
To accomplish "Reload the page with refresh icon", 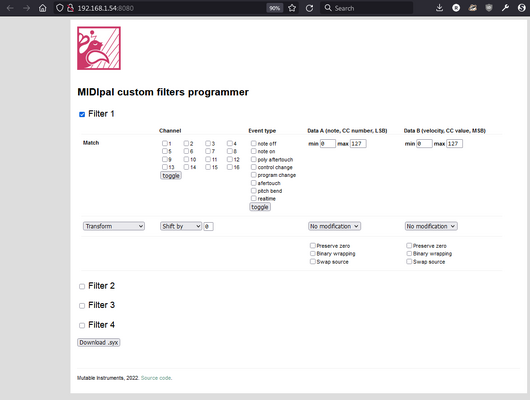I will click(x=309, y=8).
